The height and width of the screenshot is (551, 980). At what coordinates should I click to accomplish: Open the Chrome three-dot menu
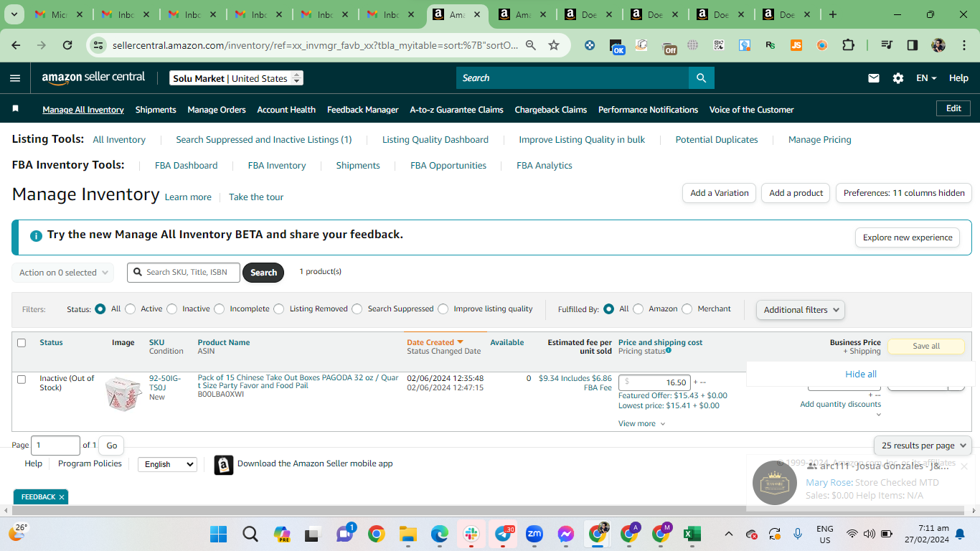(x=963, y=45)
